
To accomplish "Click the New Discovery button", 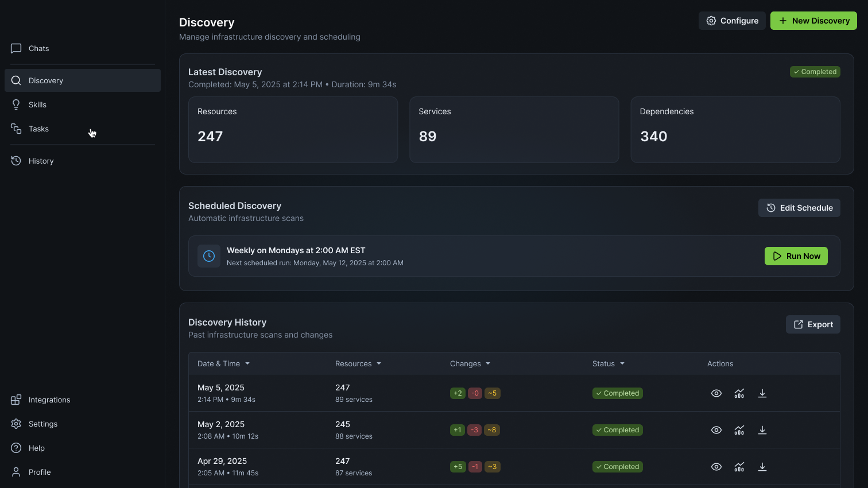I will click(813, 21).
